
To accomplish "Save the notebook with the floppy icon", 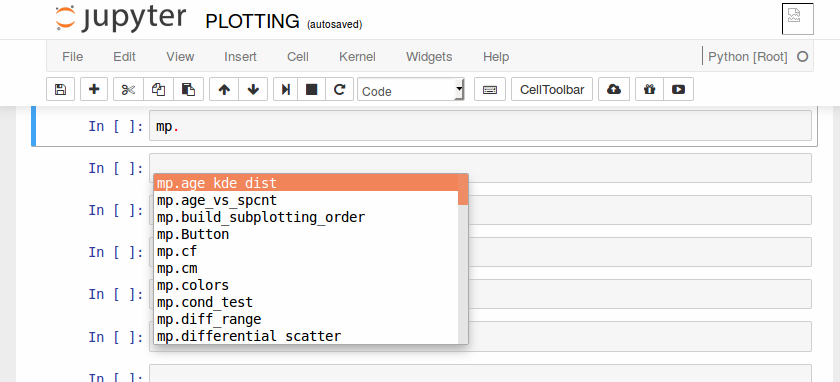I will 61,89.
